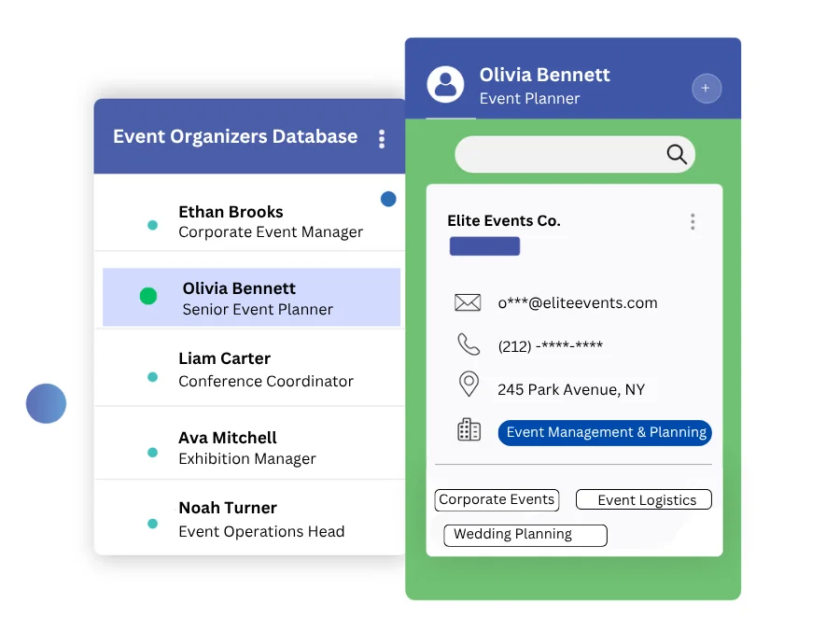Click the email envelope icon
The height and width of the screenshot is (630, 840).
click(x=468, y=302)
